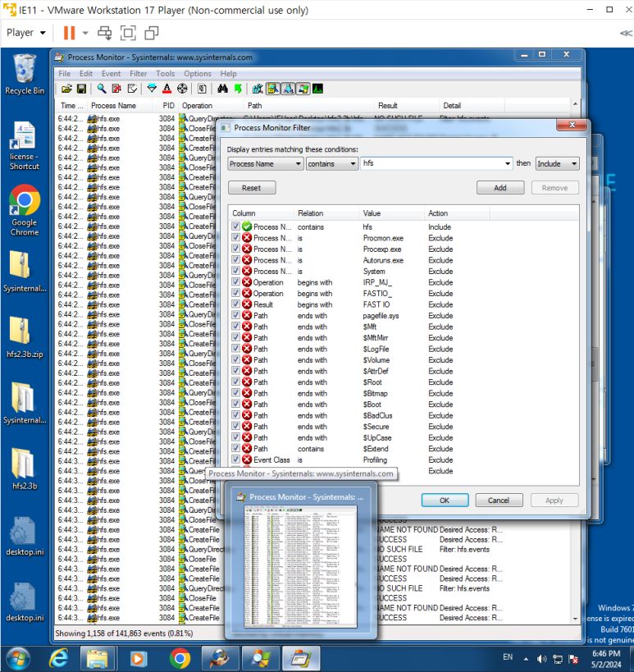Uncheck the Procexp.exe Exclude filter checkbox
This screenshot has height=672, width=634.
tap(235, 249)
